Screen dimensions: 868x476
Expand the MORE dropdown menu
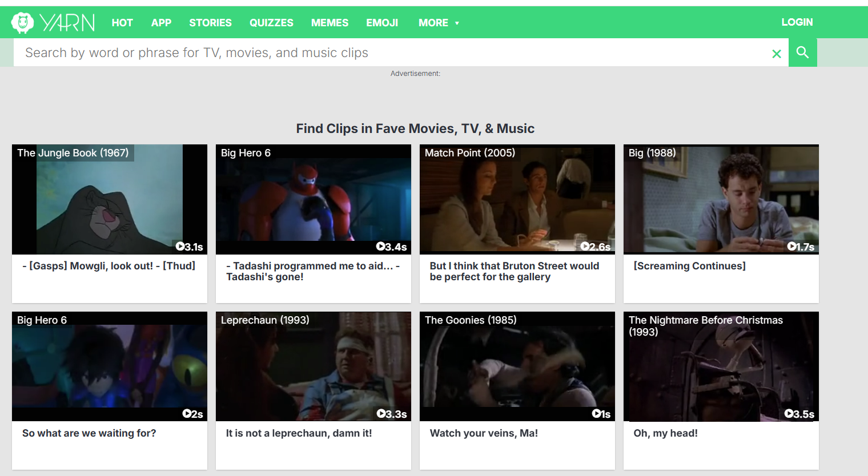tap(439, 23)
